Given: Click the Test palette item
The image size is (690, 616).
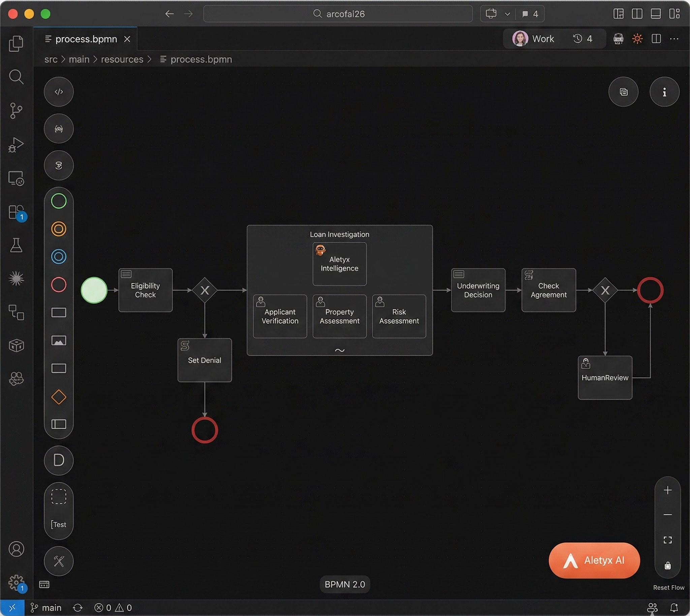Looking at the screenshot, I should point(59,524).
